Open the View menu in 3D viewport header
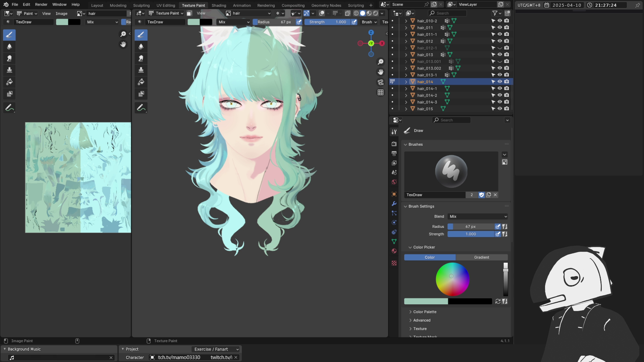 coord(201,13)
